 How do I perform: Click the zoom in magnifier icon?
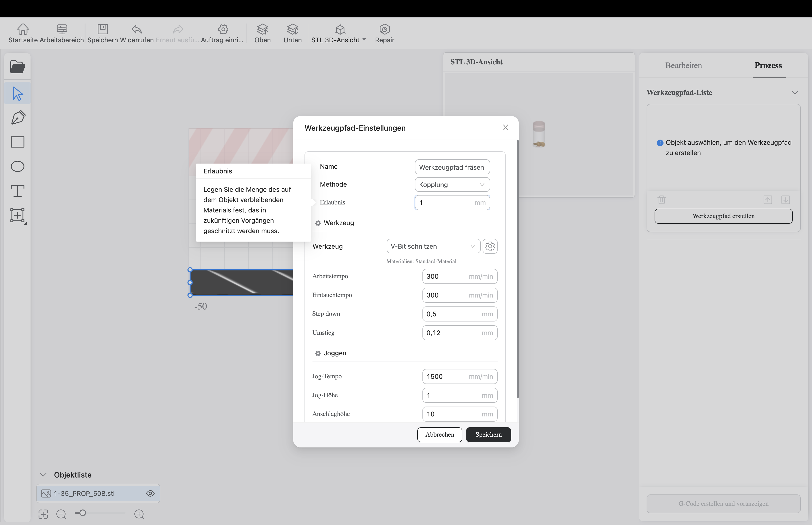pyautogui.click(x=139, y=514)
